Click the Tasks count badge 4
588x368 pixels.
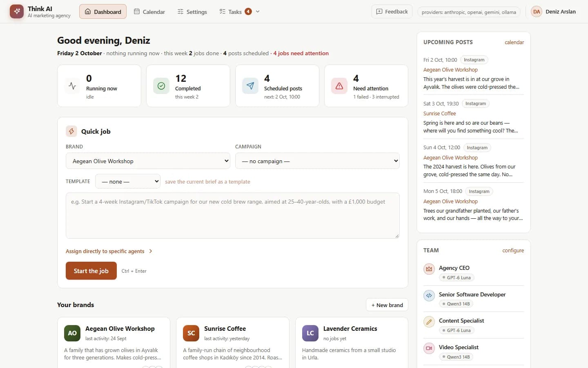pos(248,11)
